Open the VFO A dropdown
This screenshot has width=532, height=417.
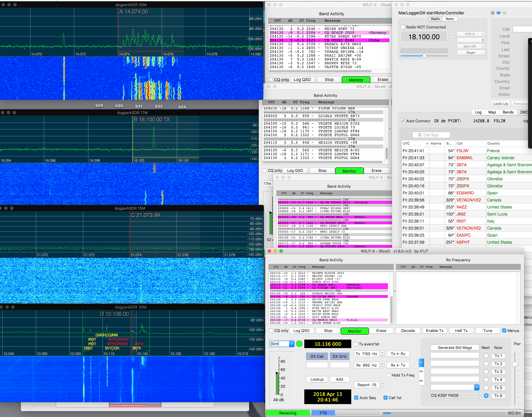pyautogui.click(x=471, y=34)
